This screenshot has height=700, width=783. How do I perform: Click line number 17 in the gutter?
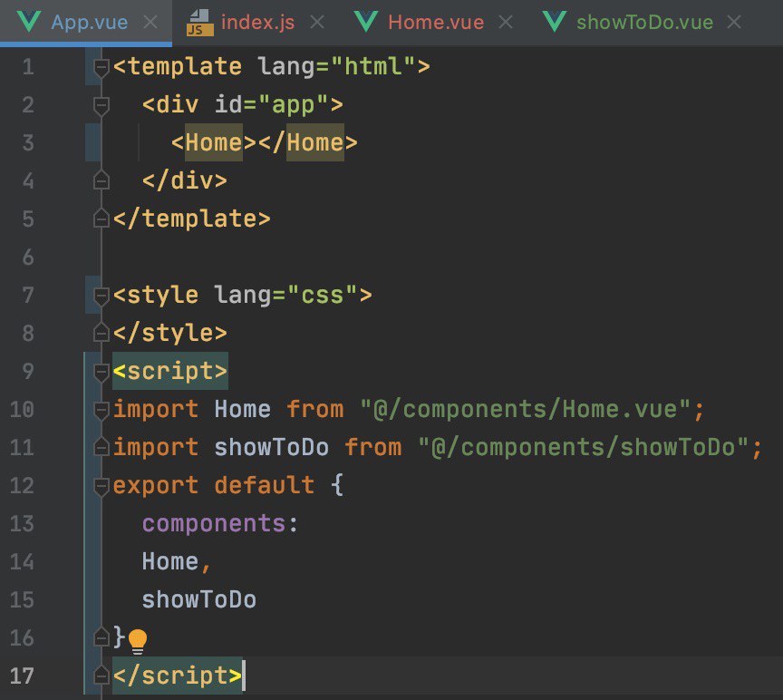(x=22, y=676)
